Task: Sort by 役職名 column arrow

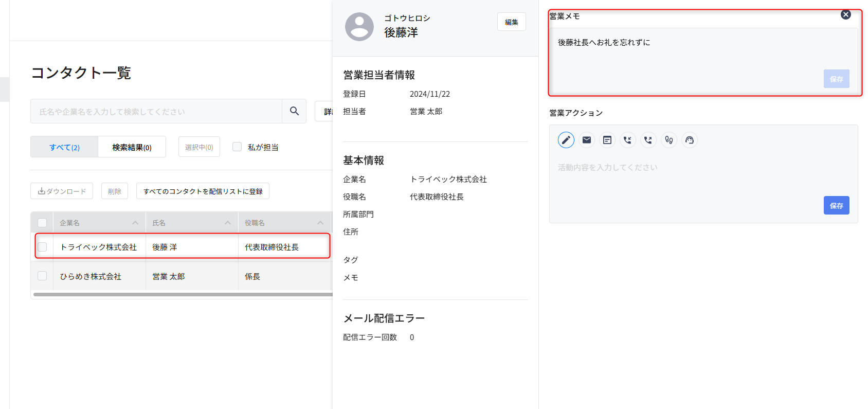Action: (x=320, y=223)
